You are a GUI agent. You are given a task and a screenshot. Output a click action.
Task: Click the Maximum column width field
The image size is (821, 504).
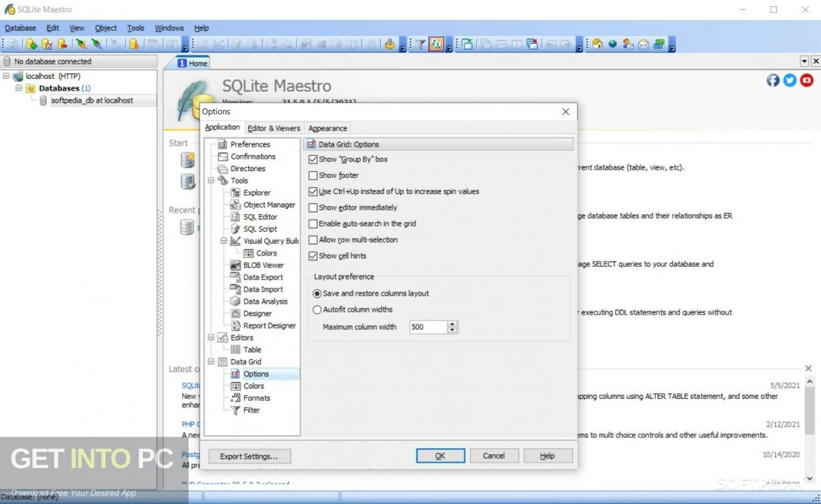point(428,327)
